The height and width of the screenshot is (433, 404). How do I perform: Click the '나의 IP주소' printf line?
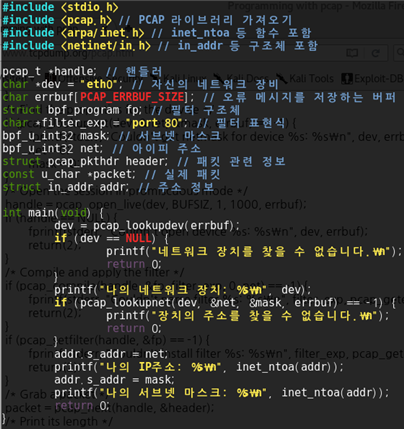(199, 367)
